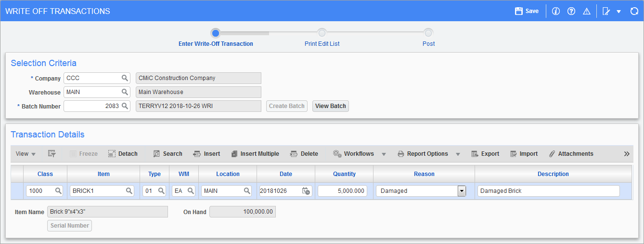
Task: Expand the toolbar overflow chevron
Action: pos(627,154)
